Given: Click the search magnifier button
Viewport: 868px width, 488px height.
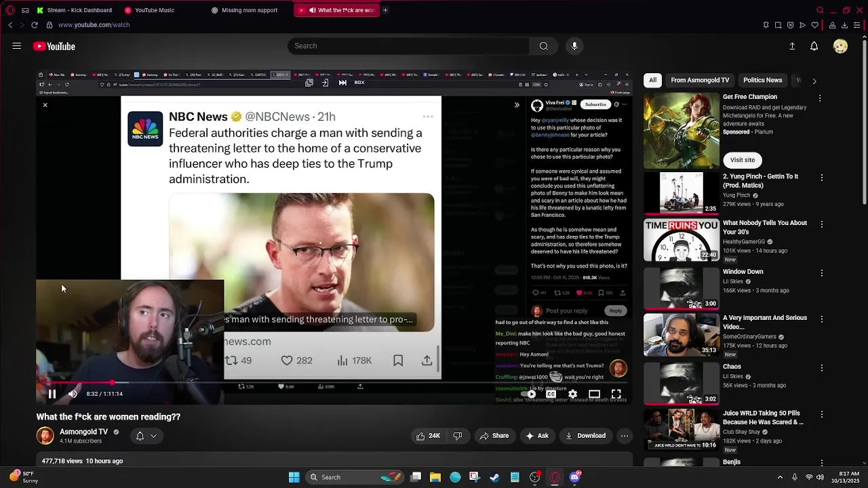Looking at the screenshot, I should (543, 46).
